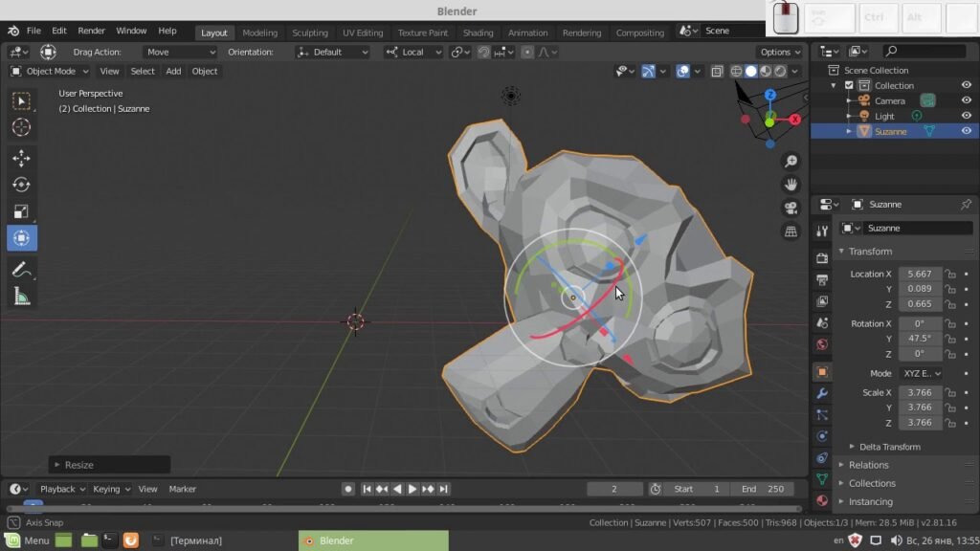Hide the Collection in viewport
Screen dimensions: 980x551
coord(967,85)
